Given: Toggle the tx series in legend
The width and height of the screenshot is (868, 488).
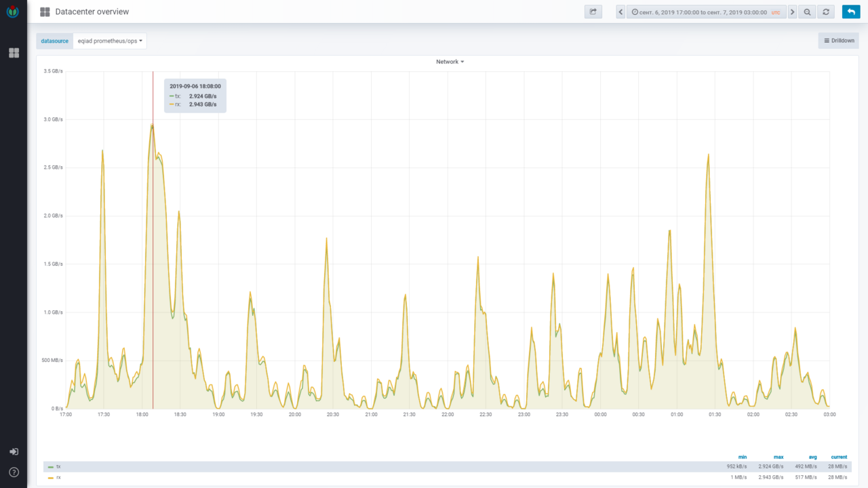Looking at the screenshot, I should coord(58,466).
